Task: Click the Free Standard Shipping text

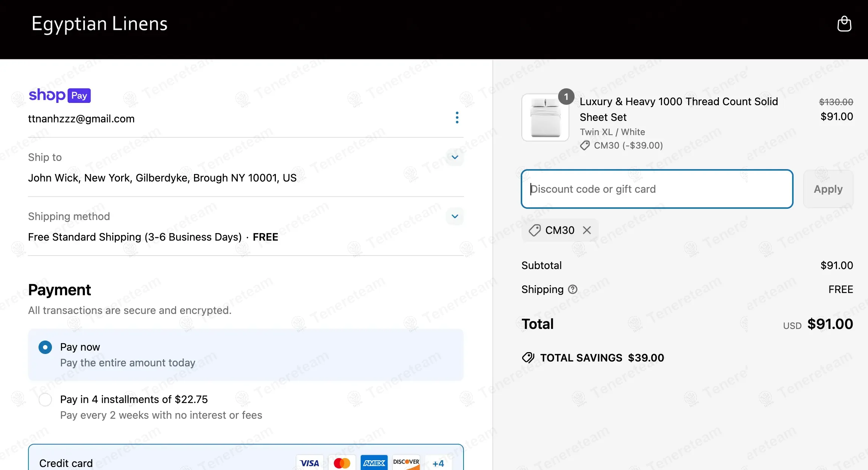Action: [135, 237]
